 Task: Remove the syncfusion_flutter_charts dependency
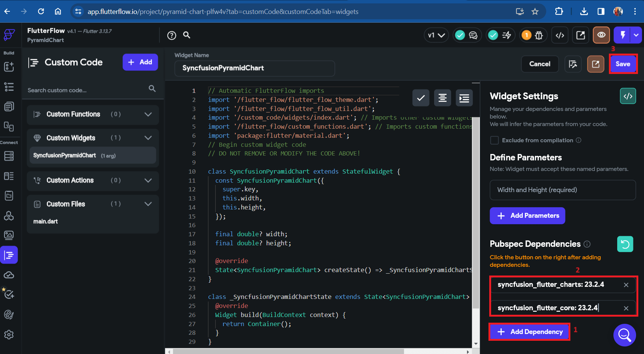point(626,285)
